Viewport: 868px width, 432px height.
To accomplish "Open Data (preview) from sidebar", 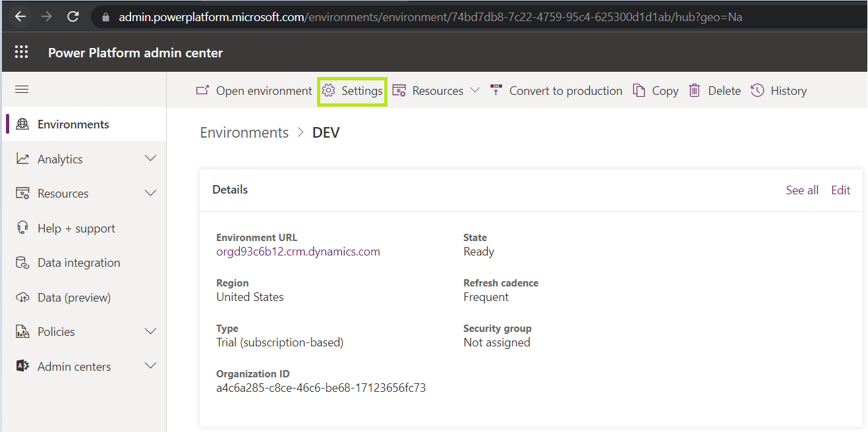I will [x=74, y=298].
